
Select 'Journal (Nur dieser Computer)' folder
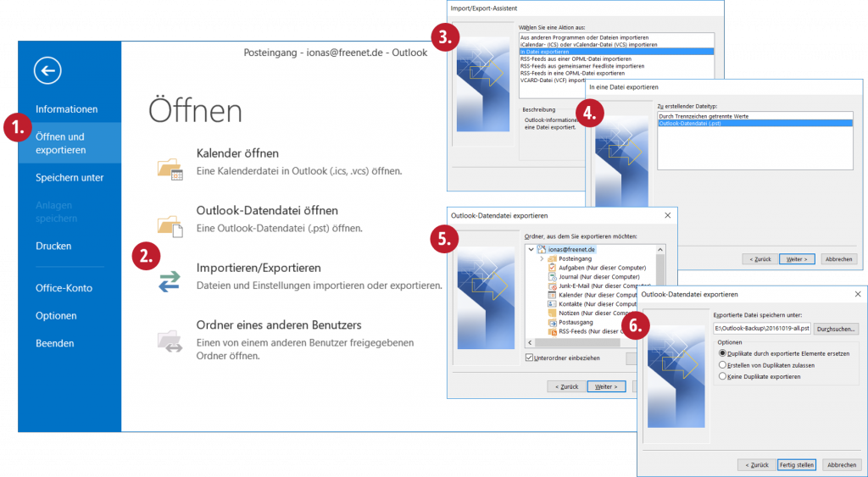599,276
